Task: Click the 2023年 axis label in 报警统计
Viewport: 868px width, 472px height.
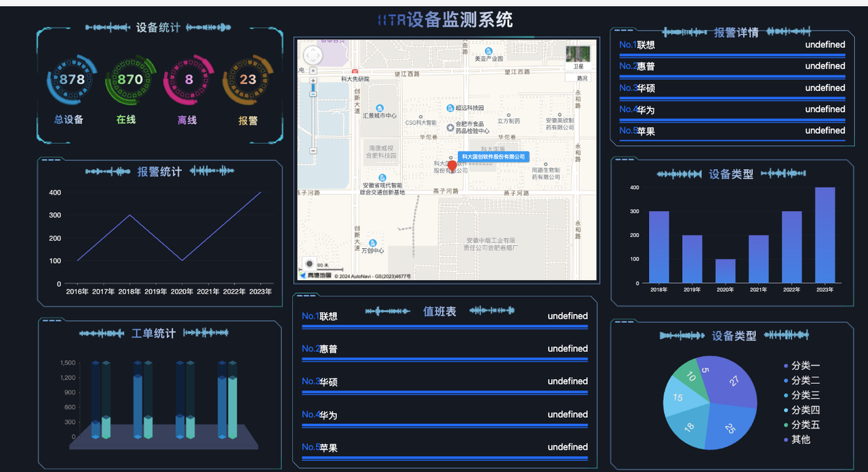Action: coord(260,292)
